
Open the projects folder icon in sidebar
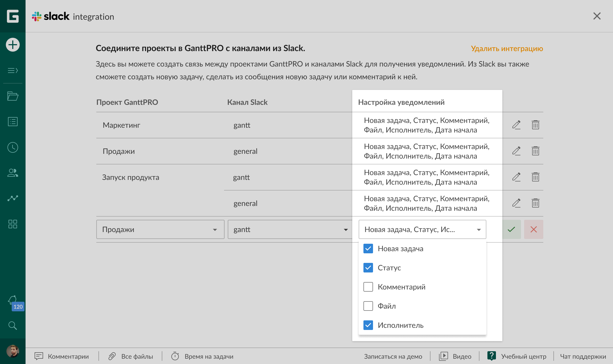click(13, 96)
